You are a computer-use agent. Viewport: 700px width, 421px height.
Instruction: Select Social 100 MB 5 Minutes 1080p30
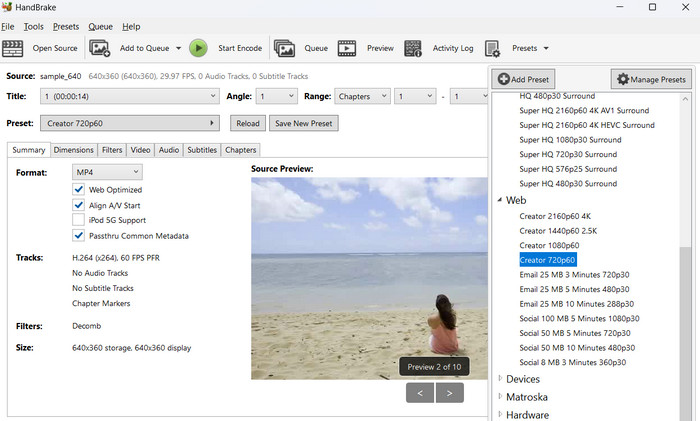(x=579, y=318)
